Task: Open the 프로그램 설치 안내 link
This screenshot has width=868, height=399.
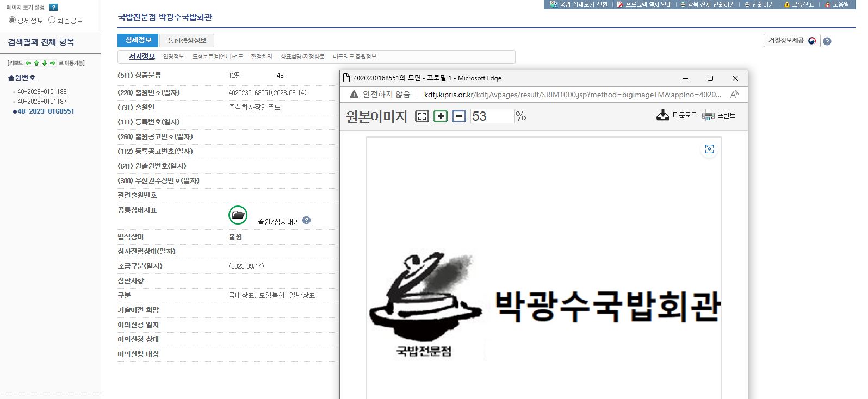Action: pyautogui.click(x=644, y=4)
